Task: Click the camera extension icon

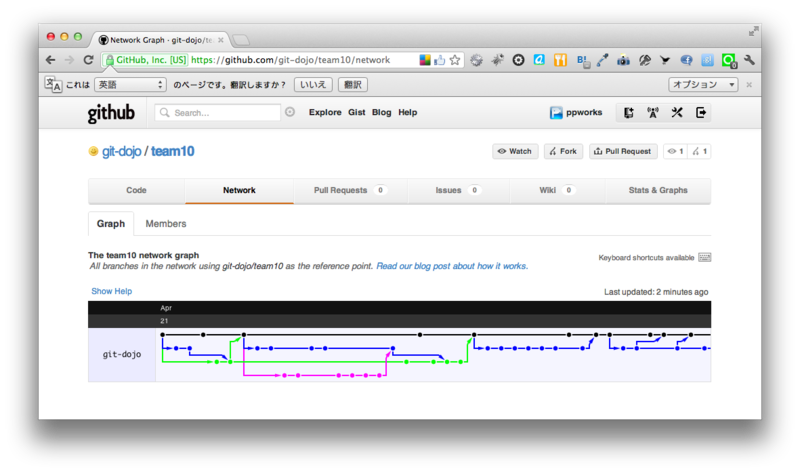Action: coord(623,60)
